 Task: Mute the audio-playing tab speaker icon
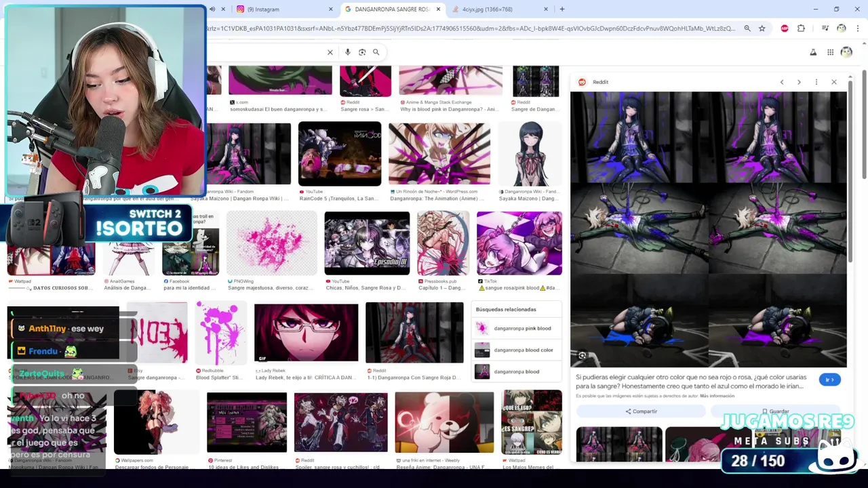point(212,9)
